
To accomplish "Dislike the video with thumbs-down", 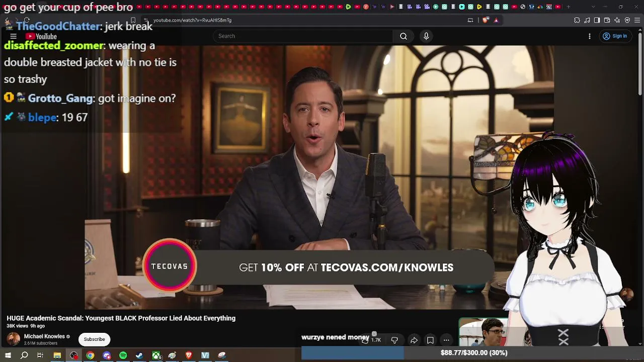I will coord(394,340).
